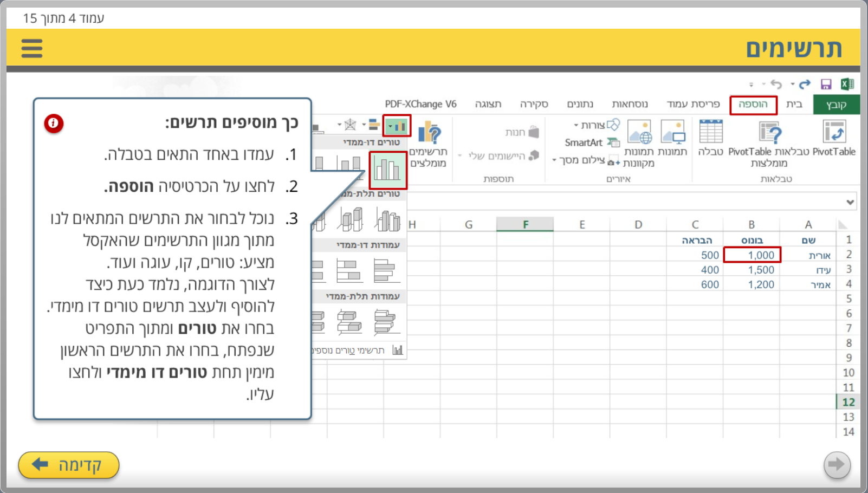
Task: Select cell B2 containing 1,000
Action: click(x=752, y=255)
